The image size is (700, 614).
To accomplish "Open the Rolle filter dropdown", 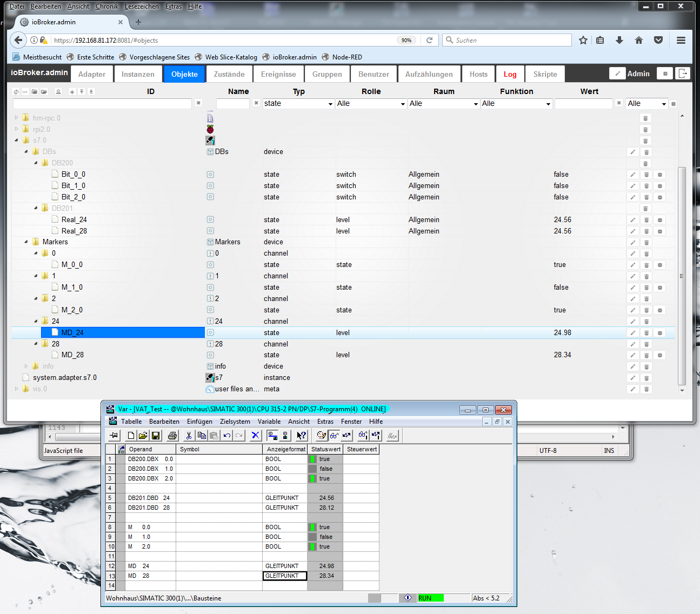I will 371,103.
